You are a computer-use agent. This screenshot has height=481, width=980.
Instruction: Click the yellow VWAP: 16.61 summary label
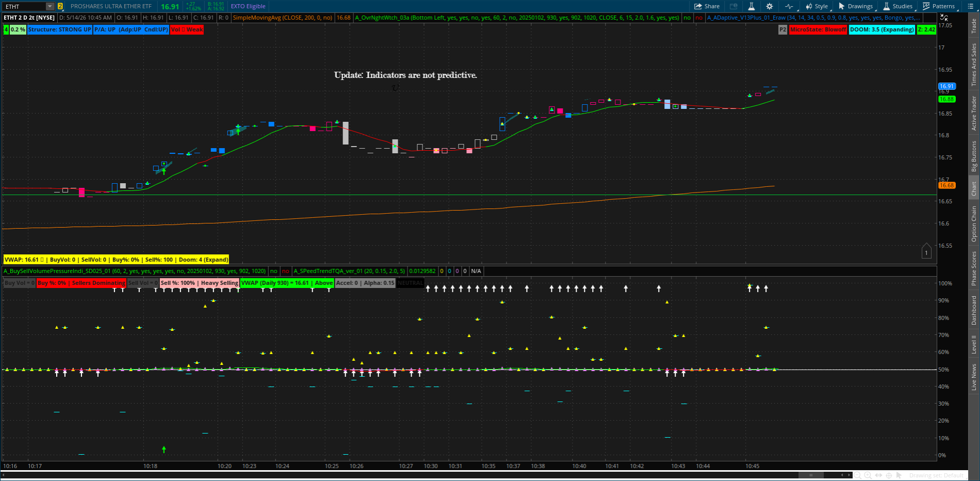pyautogui.click(x=116, y=260)
